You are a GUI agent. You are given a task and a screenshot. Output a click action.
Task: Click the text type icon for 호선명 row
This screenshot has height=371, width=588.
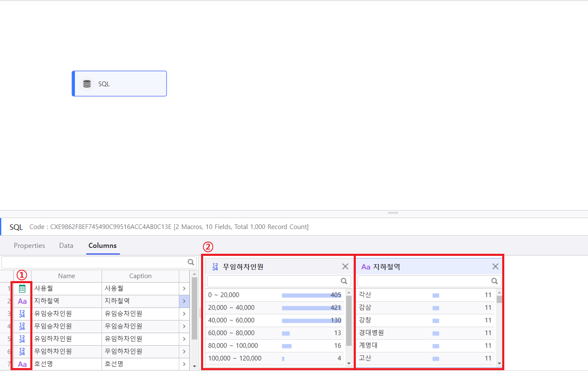[x=22, y=364]
